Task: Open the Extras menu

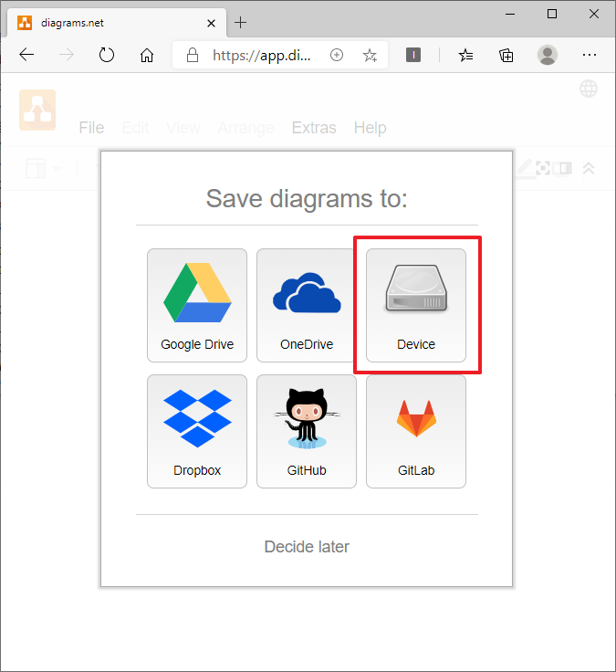Action: click(314, 128)
